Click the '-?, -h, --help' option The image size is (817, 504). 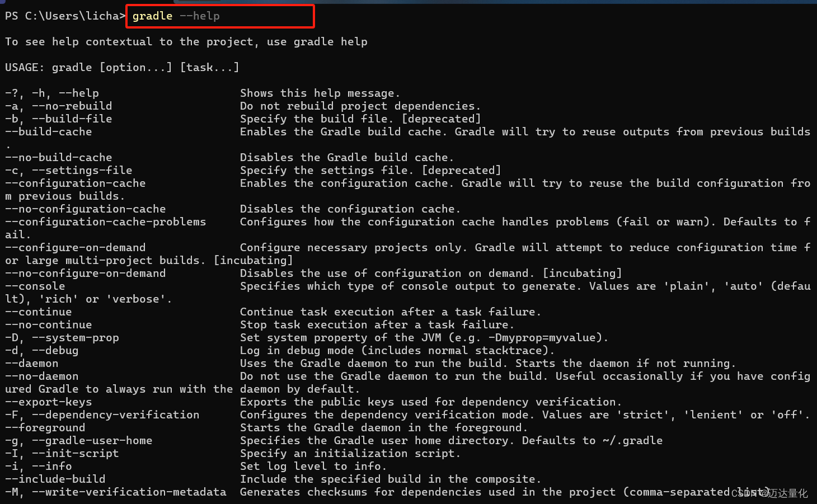[x=52, y=93]
